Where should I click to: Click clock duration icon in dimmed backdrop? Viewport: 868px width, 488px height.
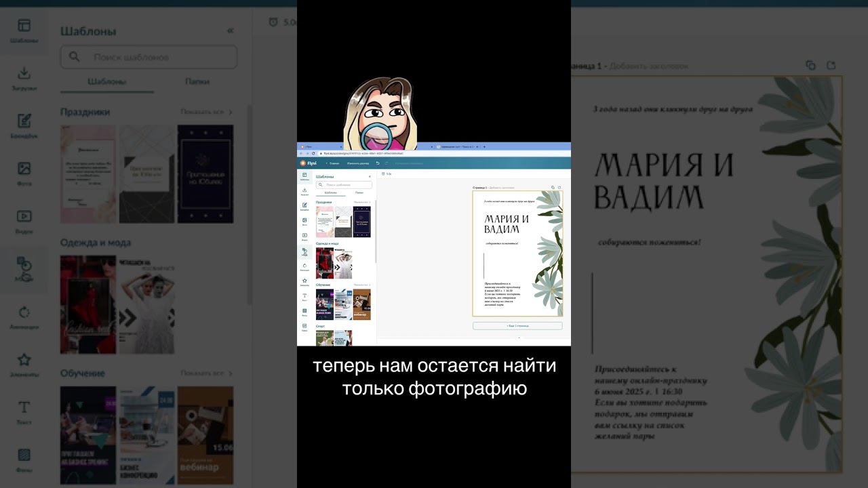(273, 22)
